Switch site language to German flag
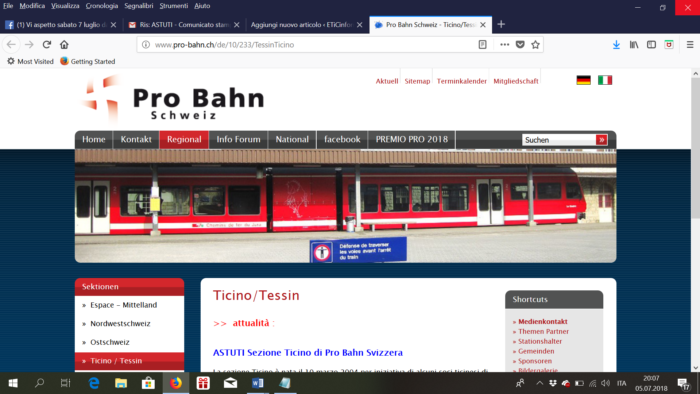Image resolution: width=700 pixels, height=394 pixels. (583, 80)
